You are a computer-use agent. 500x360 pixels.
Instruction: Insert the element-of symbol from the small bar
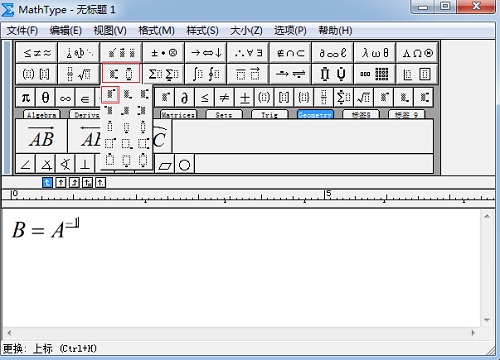pyautogui.click(x=85, y=98)
